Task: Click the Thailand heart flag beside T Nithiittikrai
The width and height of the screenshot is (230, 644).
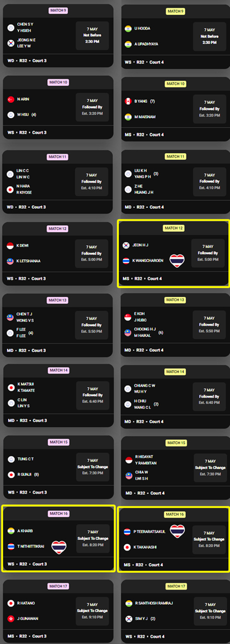Action: point(59,547)
